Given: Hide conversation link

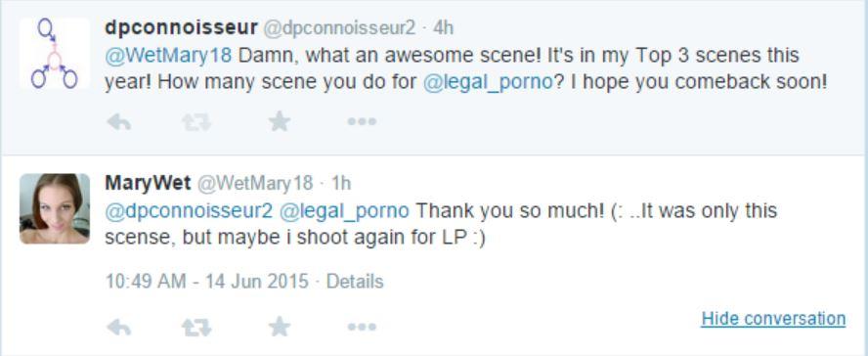Looking at the screenshot, I should pyautogui.click(x=773, y=319).
